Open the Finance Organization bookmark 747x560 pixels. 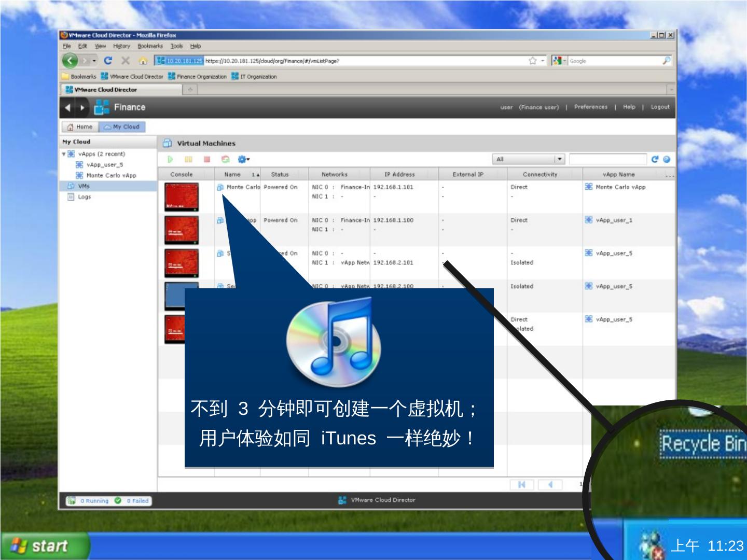tap(198, 77)
